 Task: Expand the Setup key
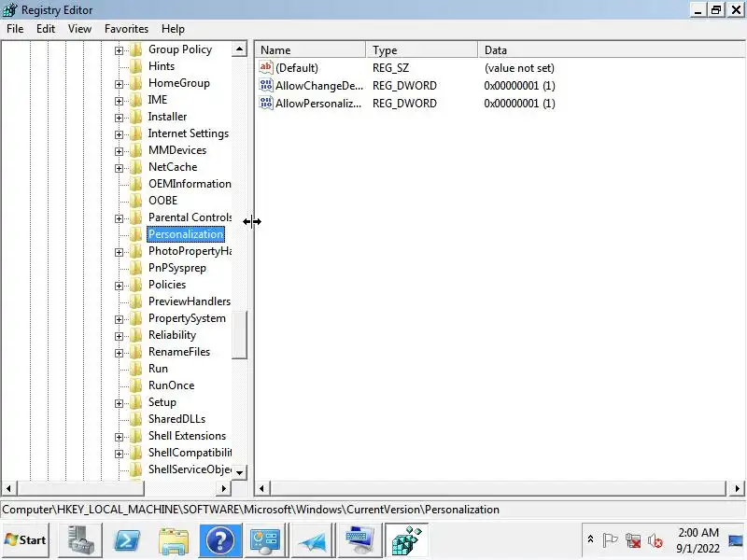point(120,403)
